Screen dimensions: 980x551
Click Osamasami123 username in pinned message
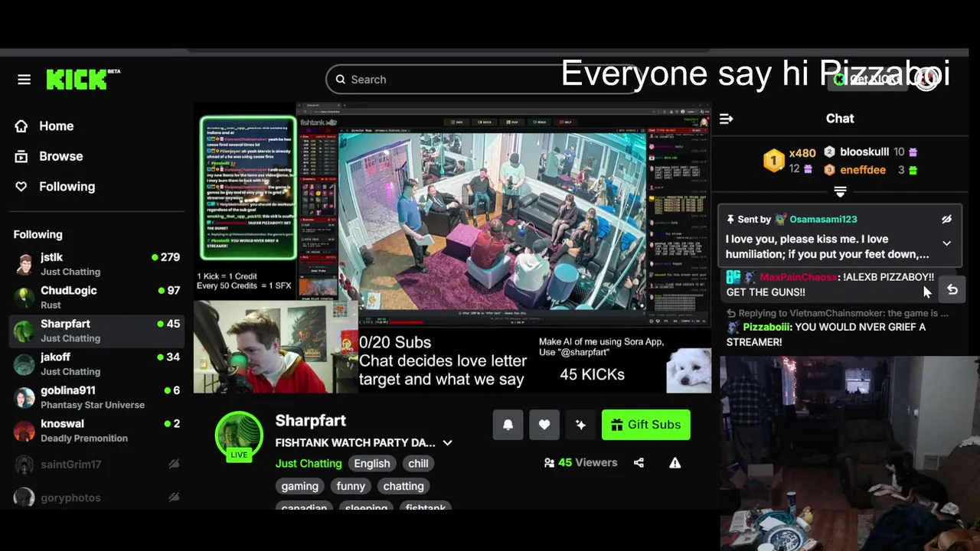pos(823,220)
